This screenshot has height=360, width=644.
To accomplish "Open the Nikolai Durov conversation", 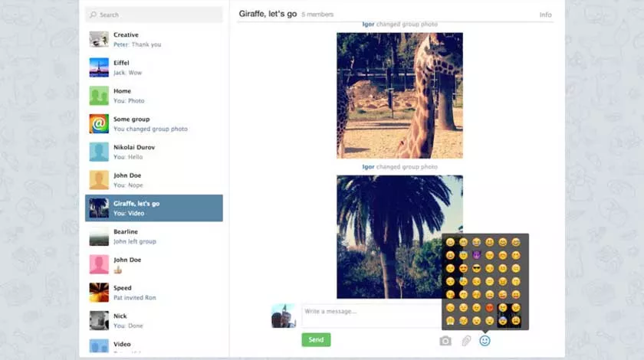I will pyautogui.click(x=154, y=152).
